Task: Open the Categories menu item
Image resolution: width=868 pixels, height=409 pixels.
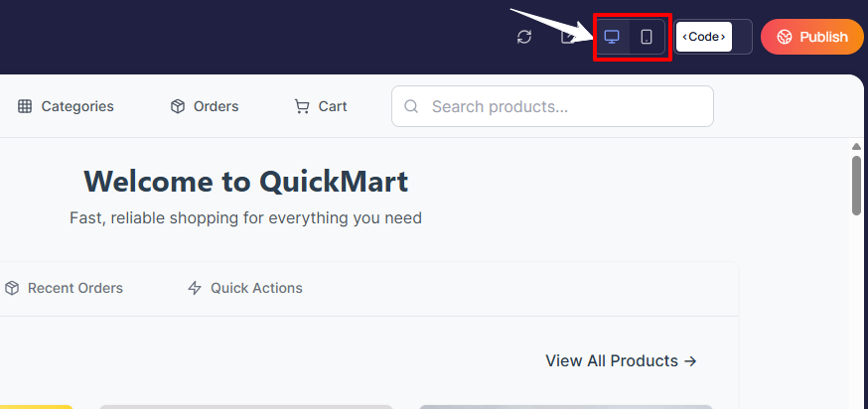Action: pos(77,106)
